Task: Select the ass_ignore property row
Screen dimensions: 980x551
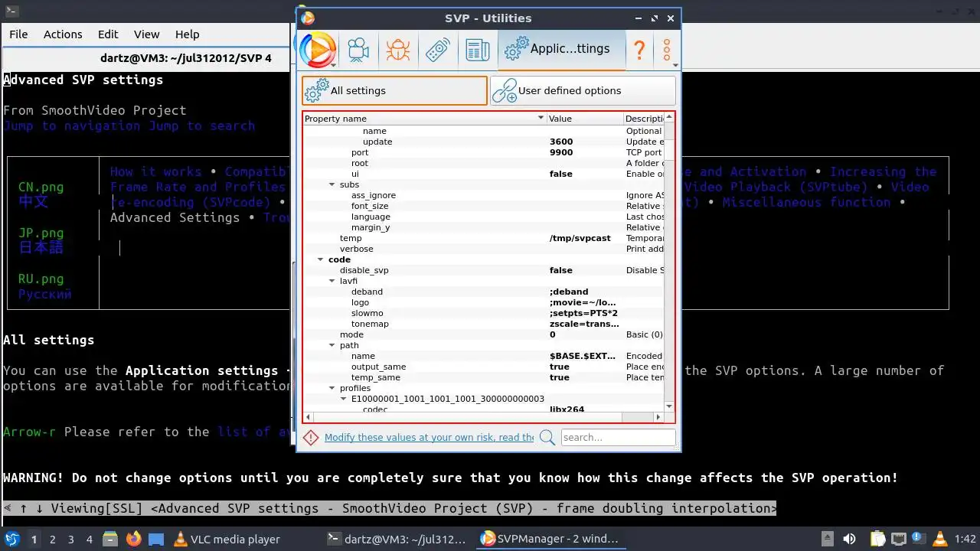Action: 483,195
